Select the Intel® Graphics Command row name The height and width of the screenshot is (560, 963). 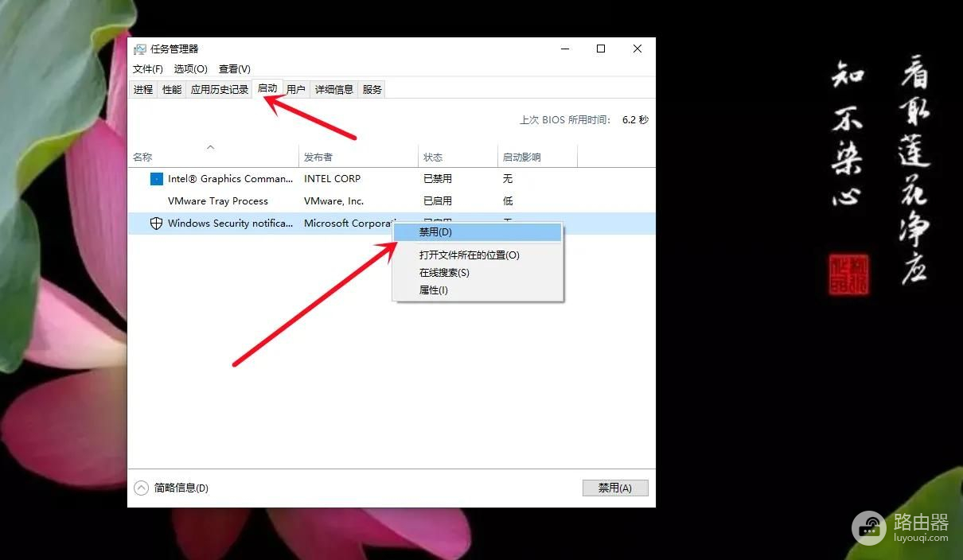click(231, 179)
